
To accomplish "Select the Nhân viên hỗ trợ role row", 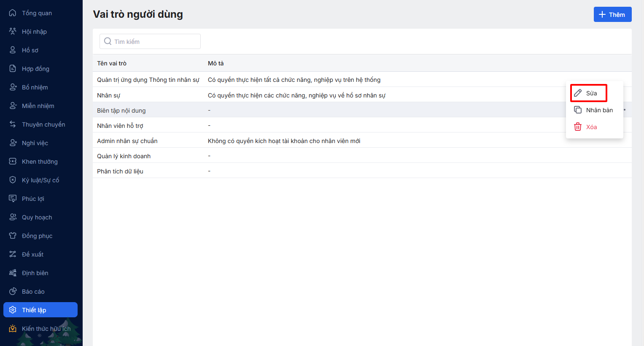I will pos(120,126).
